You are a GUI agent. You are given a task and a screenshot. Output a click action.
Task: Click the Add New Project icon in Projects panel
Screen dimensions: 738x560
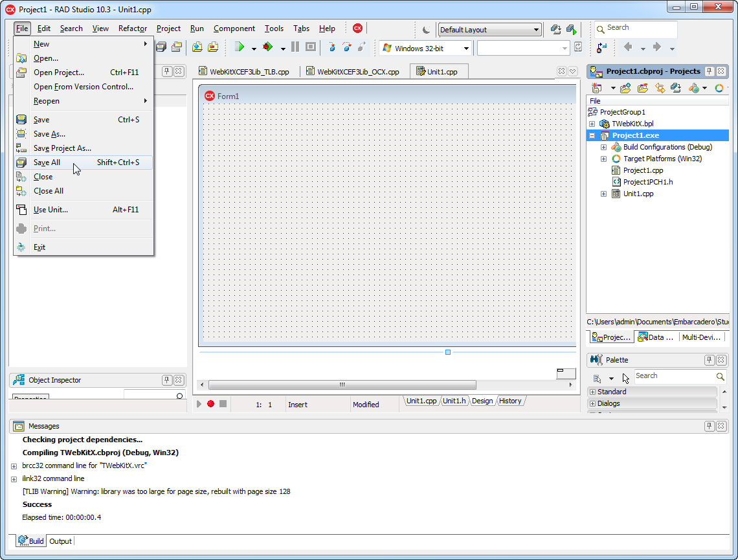pos(596,88)
